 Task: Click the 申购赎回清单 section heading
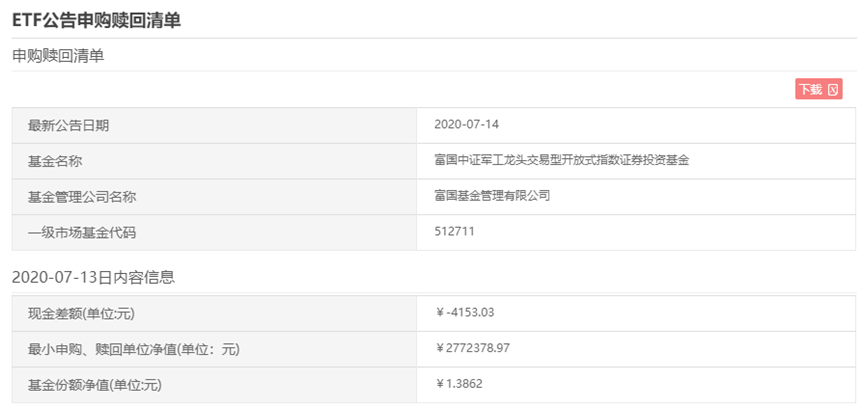pyautogui.click(x=58, y=55)
